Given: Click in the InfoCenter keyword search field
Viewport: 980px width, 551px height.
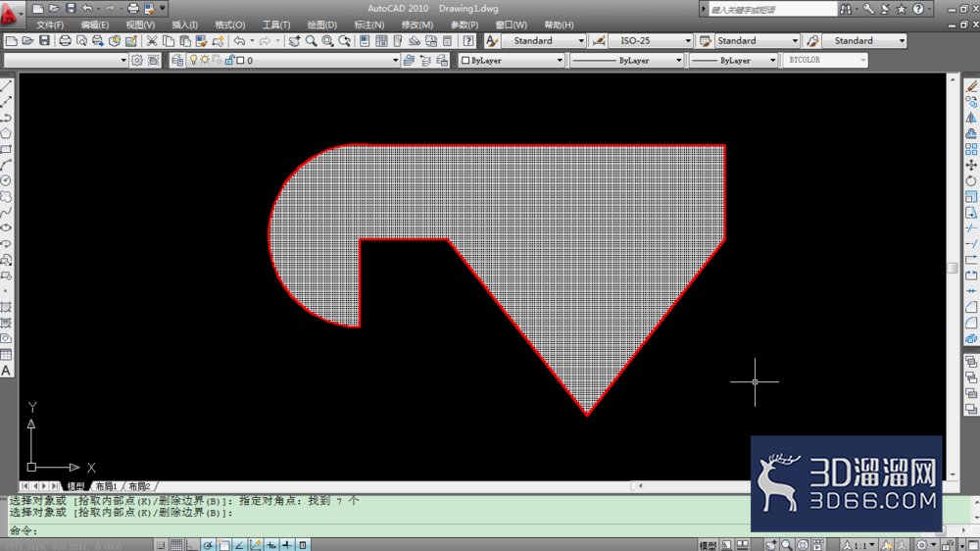Looking at the screenshot, I should pyautogui.click(x=773, y=10).
